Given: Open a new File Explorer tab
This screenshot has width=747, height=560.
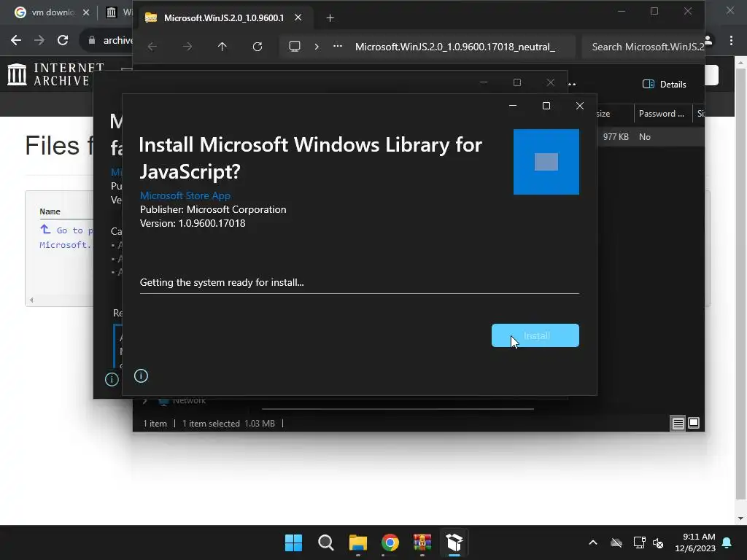Looking at the screenshot, I should (330, 18).
